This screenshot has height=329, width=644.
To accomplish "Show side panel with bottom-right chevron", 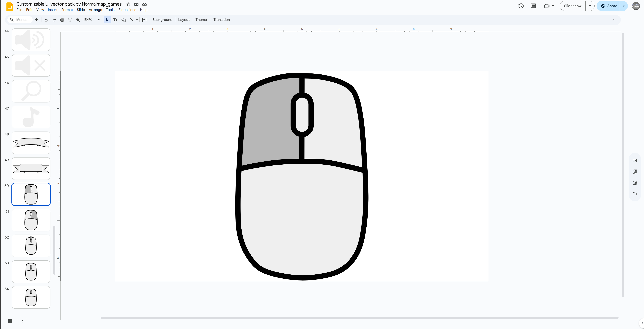I will click(642, 323).
